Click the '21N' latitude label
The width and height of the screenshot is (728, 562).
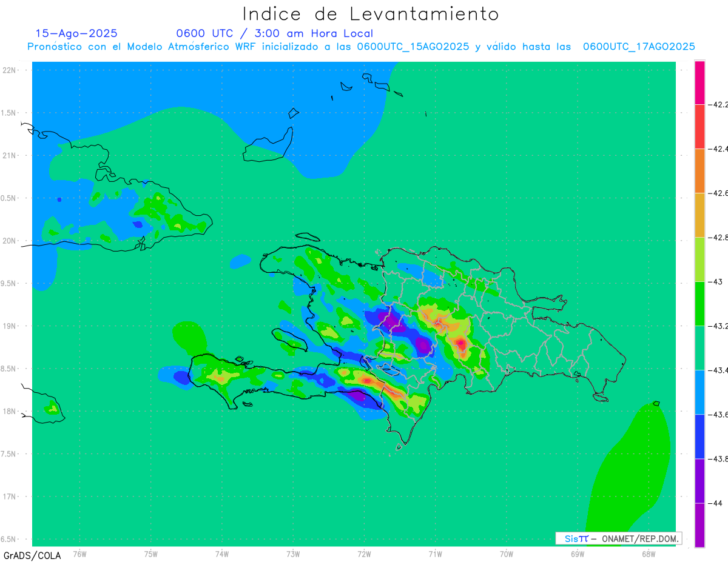point(9,155)
